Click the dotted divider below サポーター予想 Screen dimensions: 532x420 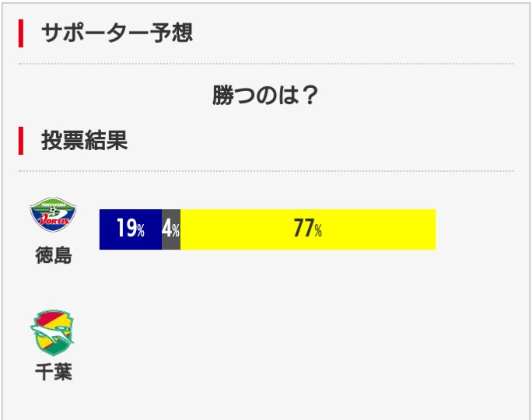266,63
